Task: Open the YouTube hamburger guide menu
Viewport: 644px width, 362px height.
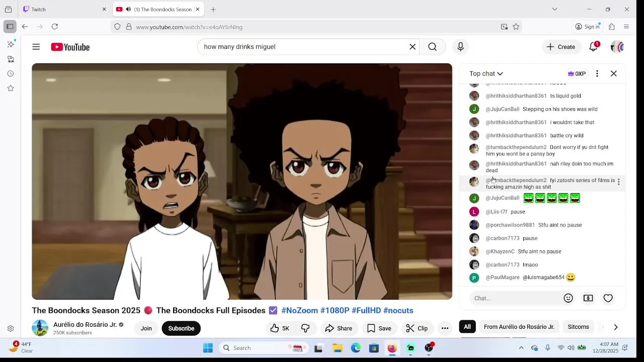Action: tap(36, 47)
